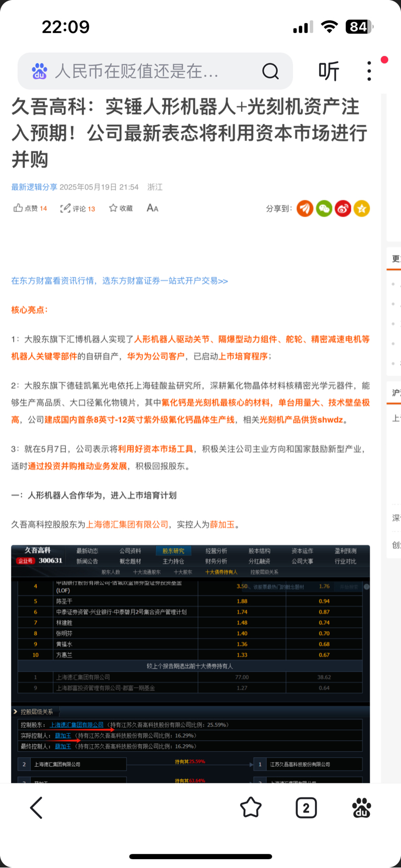Tap the orange 上海德汇集团有限公司 link in paragraph
This screenshot has height=868, width=401.
click(127, 525)
